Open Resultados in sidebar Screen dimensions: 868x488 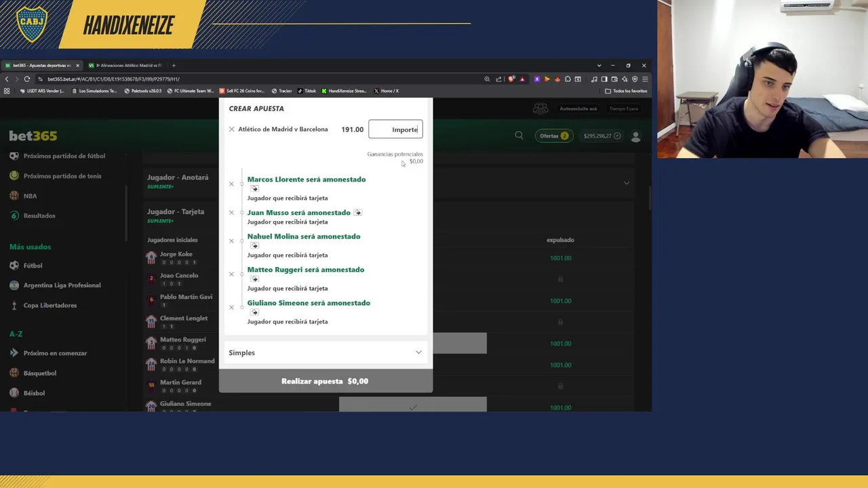coord(39,216)
